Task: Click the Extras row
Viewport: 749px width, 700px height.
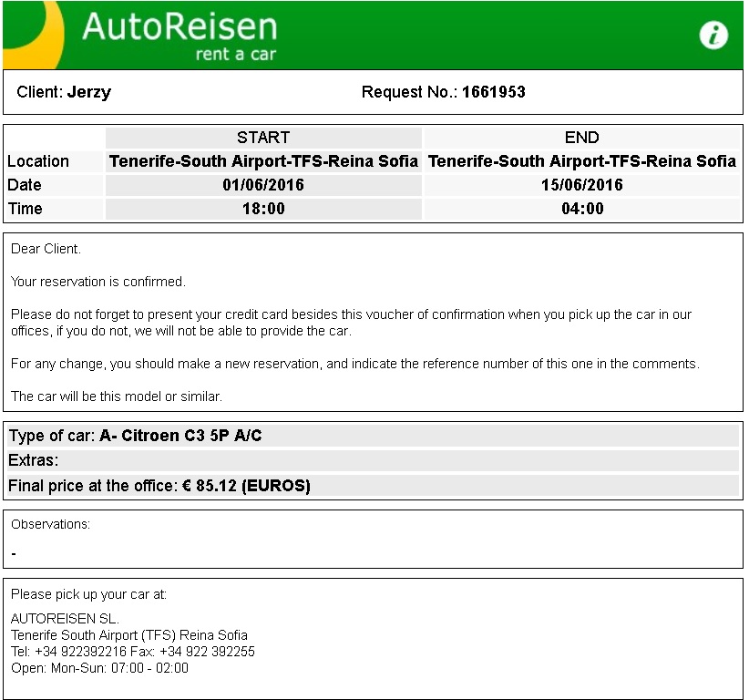Action: coord(373,460)
